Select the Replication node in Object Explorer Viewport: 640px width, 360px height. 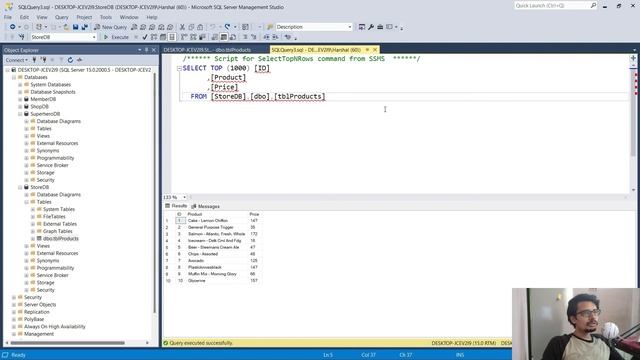pos(36,312)
